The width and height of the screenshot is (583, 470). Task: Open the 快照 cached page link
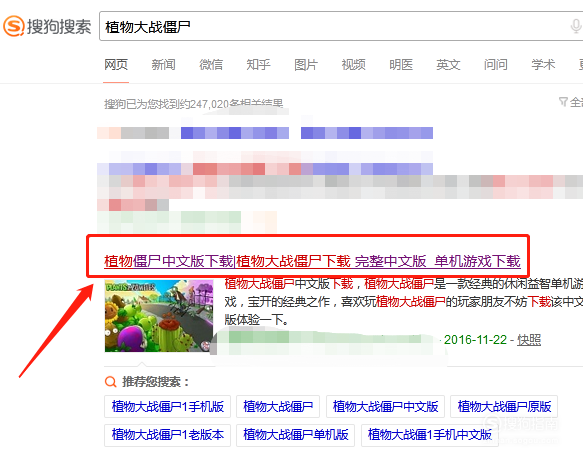pos(529,340)
